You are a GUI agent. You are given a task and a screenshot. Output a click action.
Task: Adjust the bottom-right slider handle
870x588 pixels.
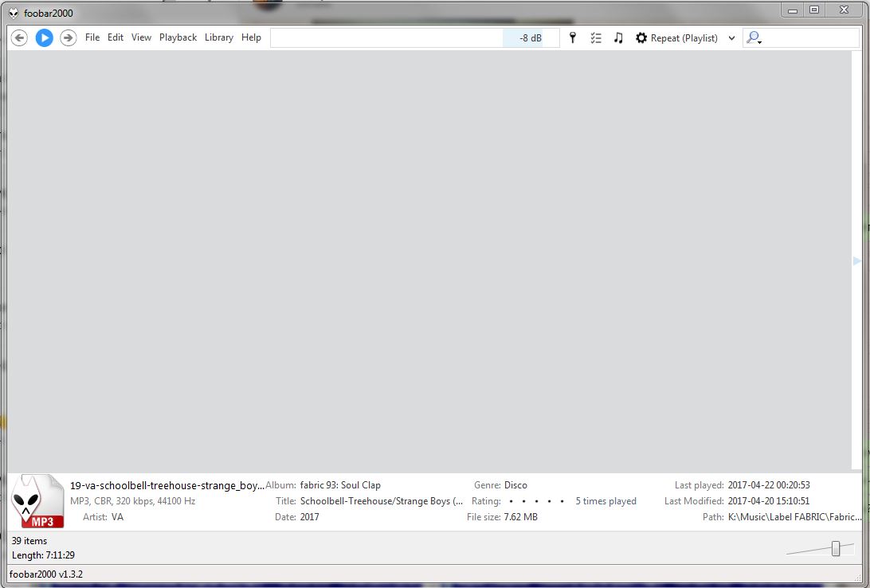point(836,549)
